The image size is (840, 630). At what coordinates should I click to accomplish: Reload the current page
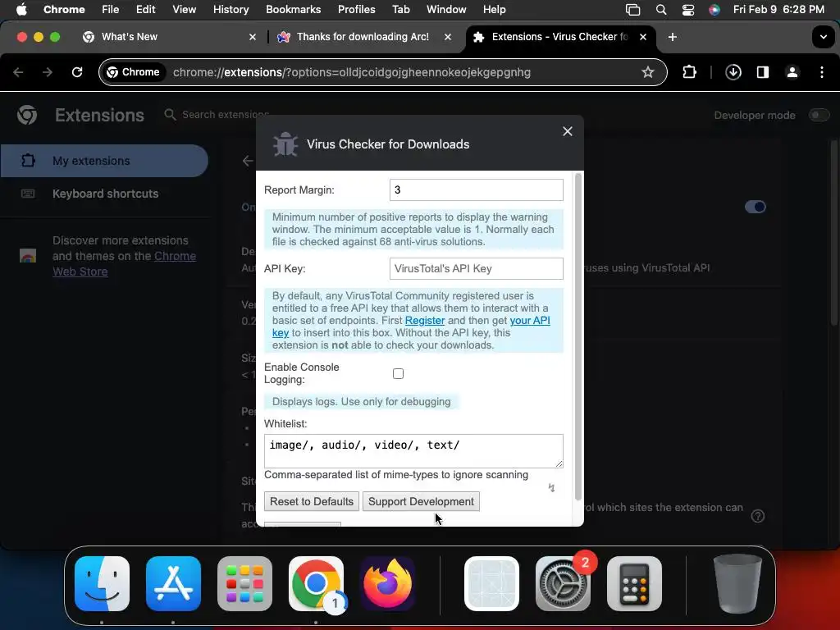77,72
